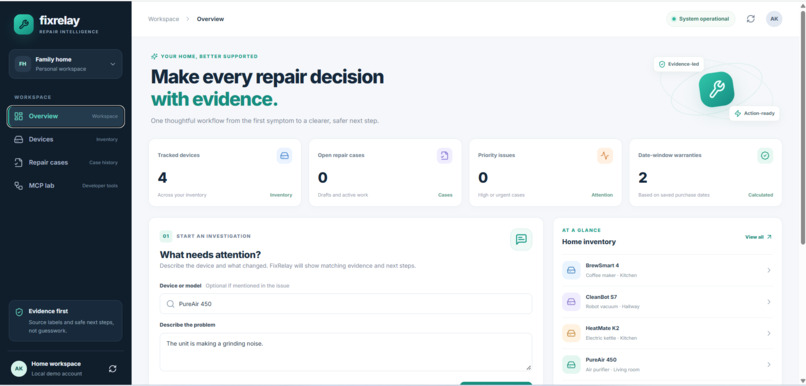Click the PureAir 450 device icon
Image resolution: width=806 pixels, height=386 pixels.
point(571,364)
